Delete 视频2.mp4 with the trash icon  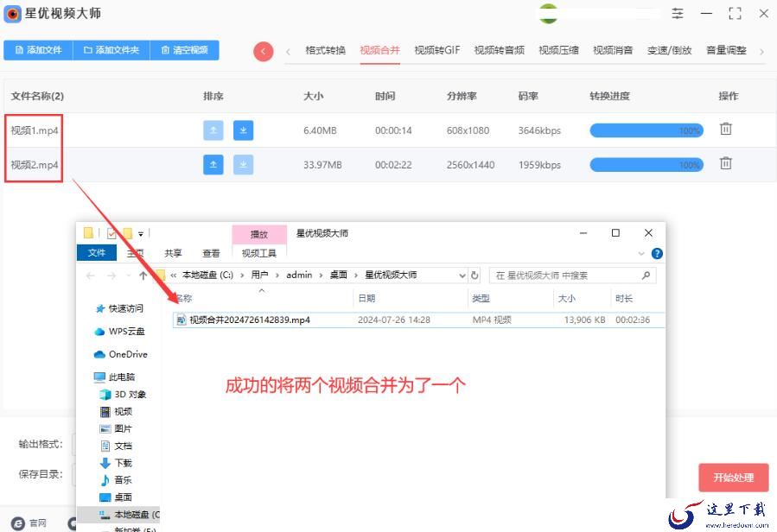(x=725, y=163)
